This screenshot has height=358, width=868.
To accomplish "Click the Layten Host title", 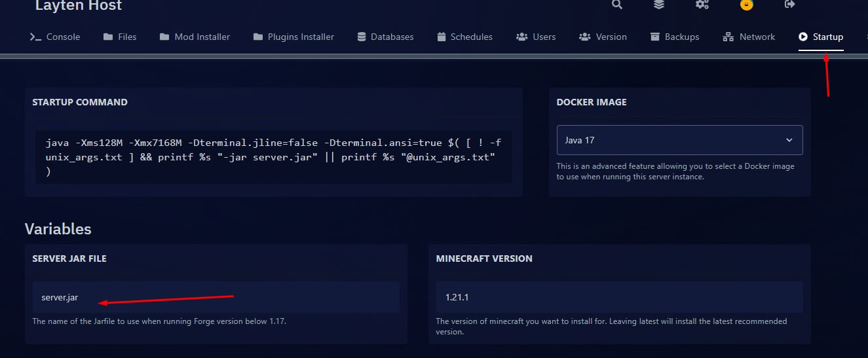I will [x=79, y=6].
